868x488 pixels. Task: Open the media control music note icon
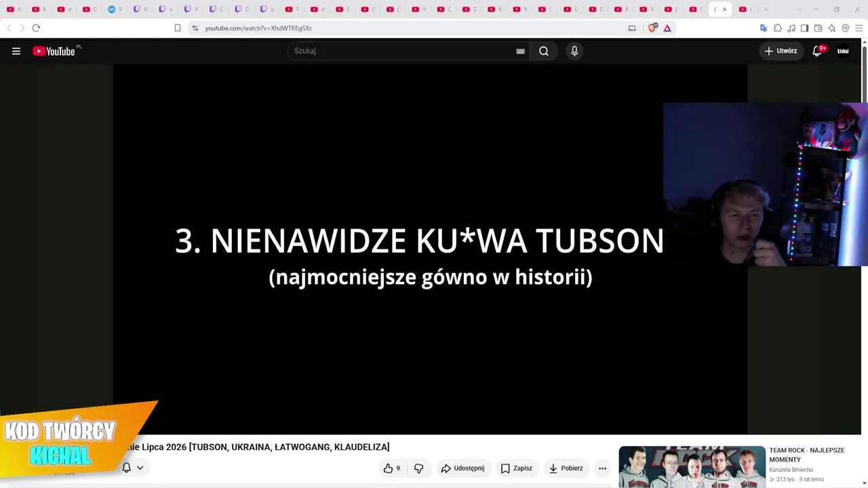(x=791, y=28)
